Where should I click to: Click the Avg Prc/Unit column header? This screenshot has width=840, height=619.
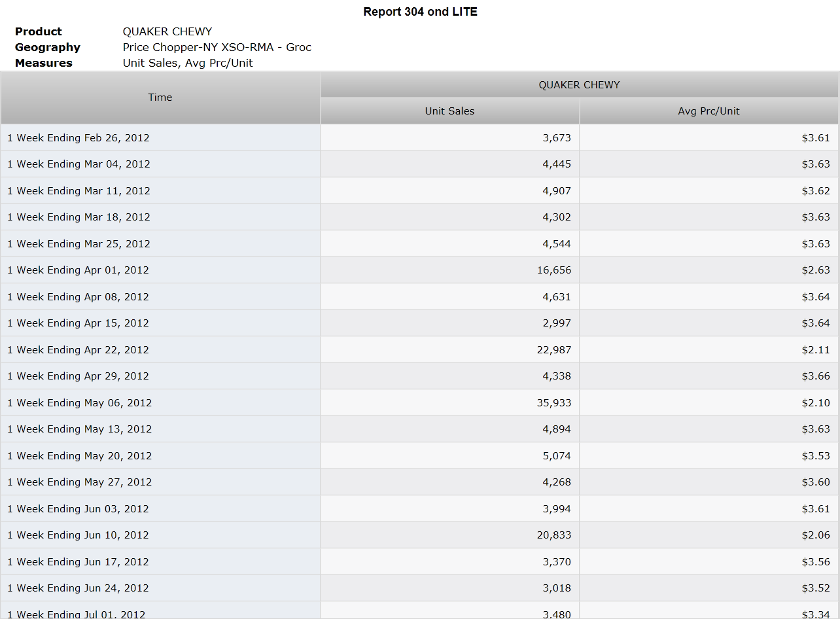coord(709,111)
